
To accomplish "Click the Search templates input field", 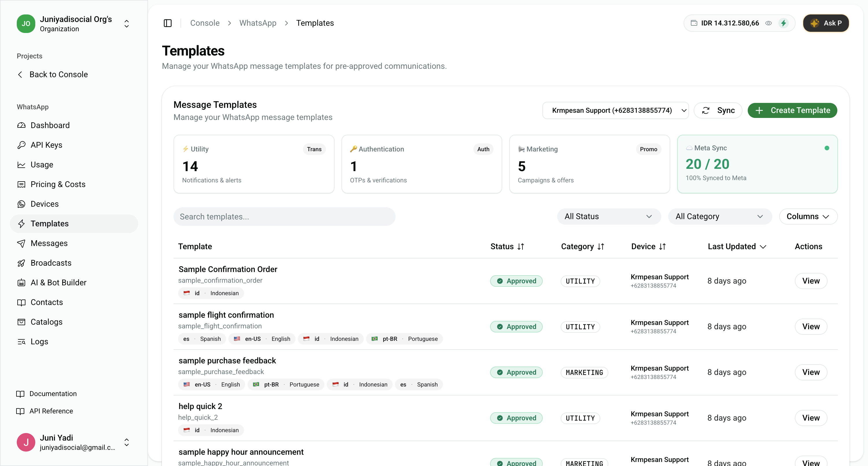I will 284,216.
